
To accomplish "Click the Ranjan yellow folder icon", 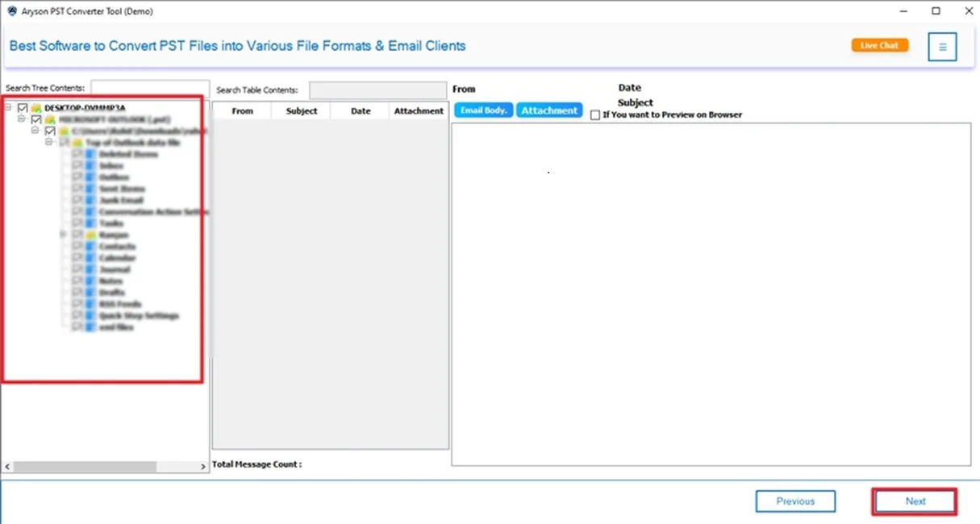I will [90, 235].
